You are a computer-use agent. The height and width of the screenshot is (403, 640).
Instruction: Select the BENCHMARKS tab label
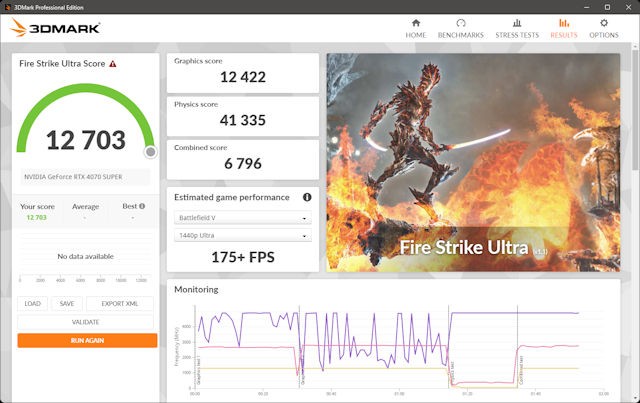coord(461,35)
